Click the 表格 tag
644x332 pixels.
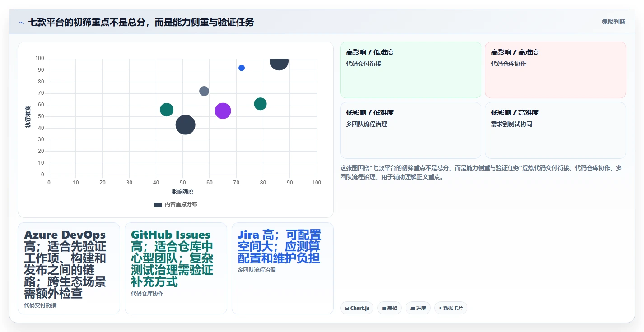390,308
